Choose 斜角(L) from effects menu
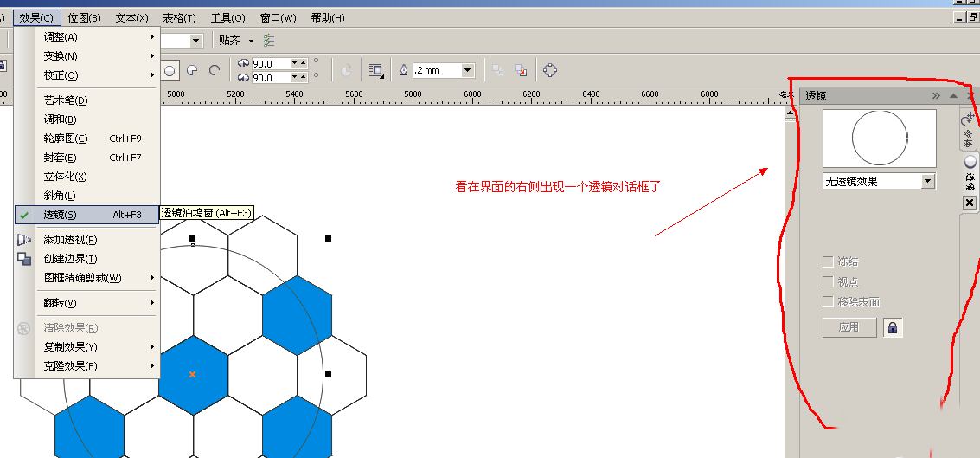Screen dimensions: 980x458 pyautogui.click(x=86, y=196)
